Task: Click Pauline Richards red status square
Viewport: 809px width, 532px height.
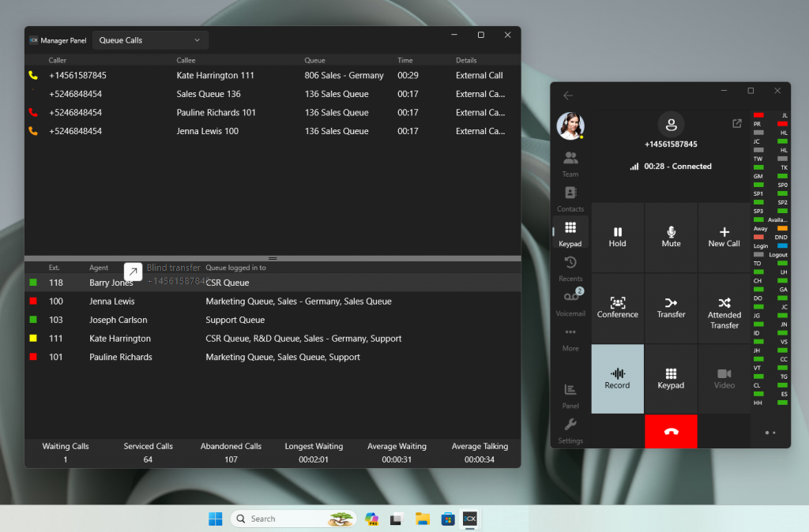Action: (x=33, y=357)
